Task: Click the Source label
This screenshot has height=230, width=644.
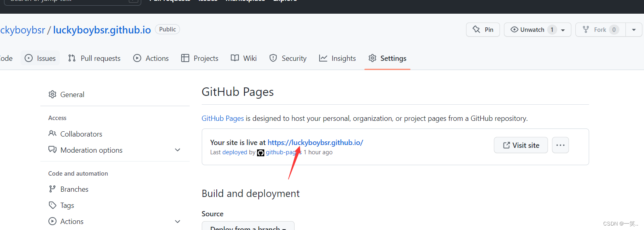Action: tap(213, 214)
